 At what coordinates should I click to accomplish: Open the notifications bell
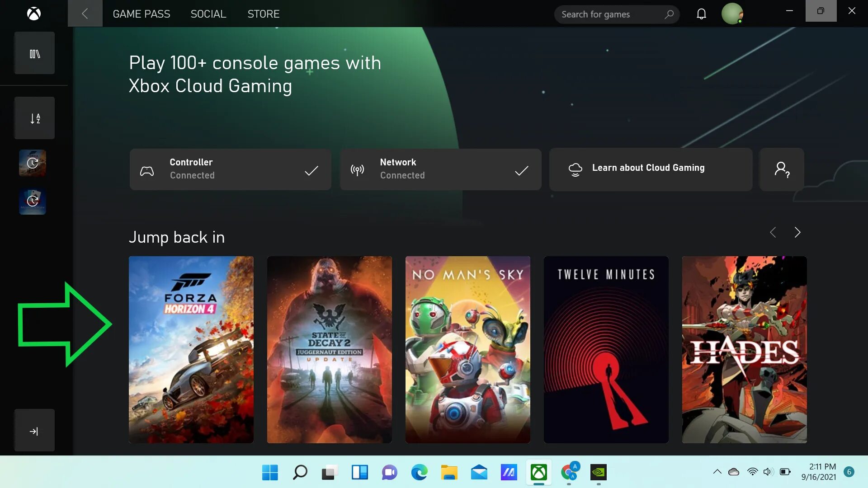tap(701, 14)
